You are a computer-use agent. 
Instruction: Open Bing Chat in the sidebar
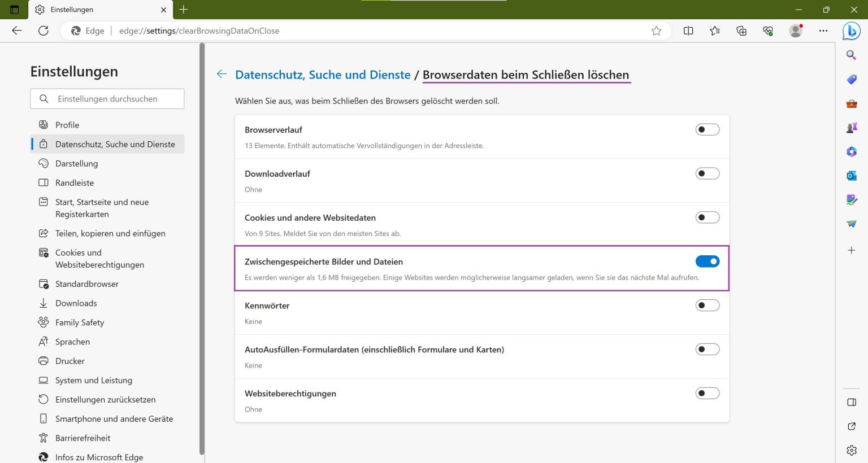click(851, 31)
